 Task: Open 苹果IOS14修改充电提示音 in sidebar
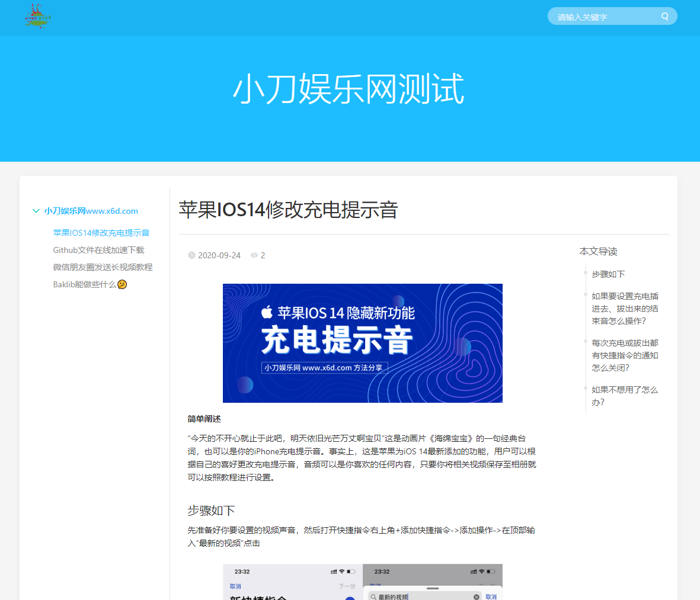click(101, 233)
